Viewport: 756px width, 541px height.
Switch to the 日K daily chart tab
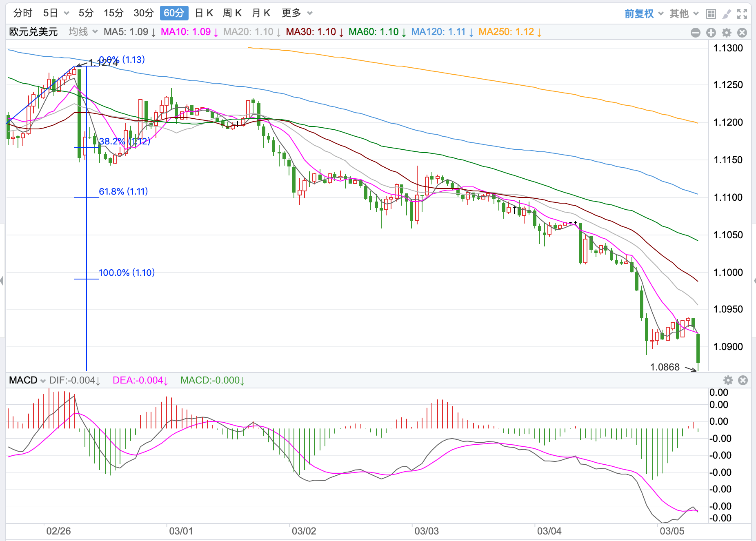click(x=204, y=13)
